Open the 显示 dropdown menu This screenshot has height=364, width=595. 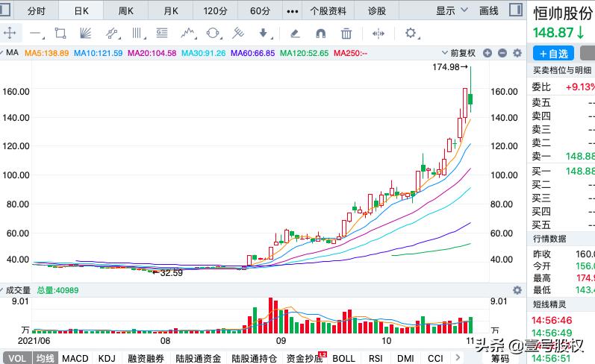(x=452, y=10)
